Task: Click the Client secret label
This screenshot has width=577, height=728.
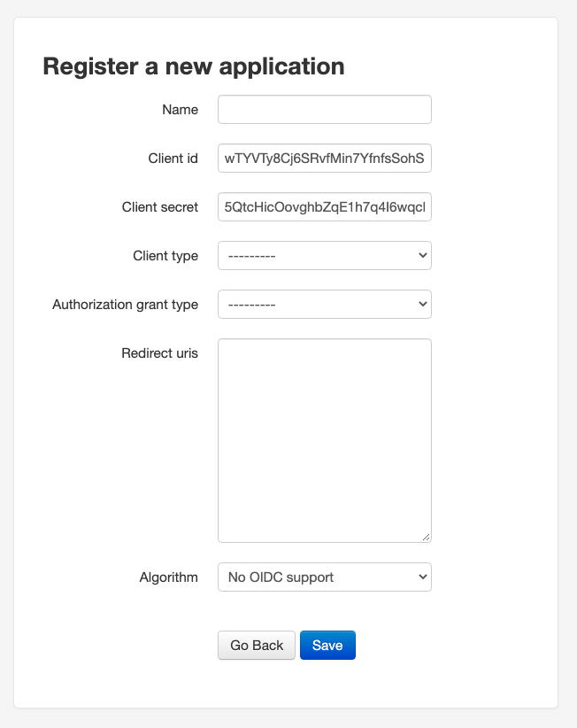Action: [x=160, y=206]
